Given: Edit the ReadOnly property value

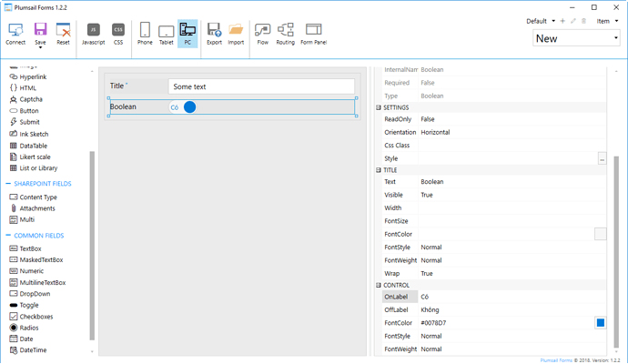Looking at the screenshot, I should (x=512, y=119).
